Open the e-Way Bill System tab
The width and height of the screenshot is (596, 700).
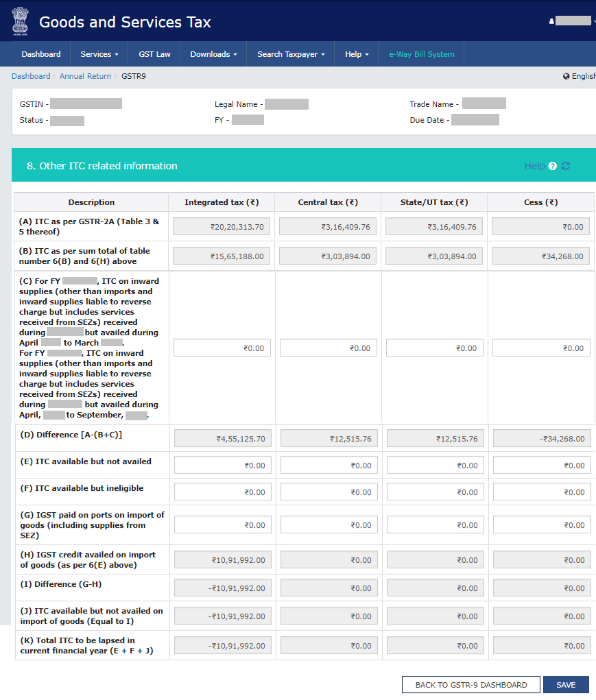click(422, 54)
